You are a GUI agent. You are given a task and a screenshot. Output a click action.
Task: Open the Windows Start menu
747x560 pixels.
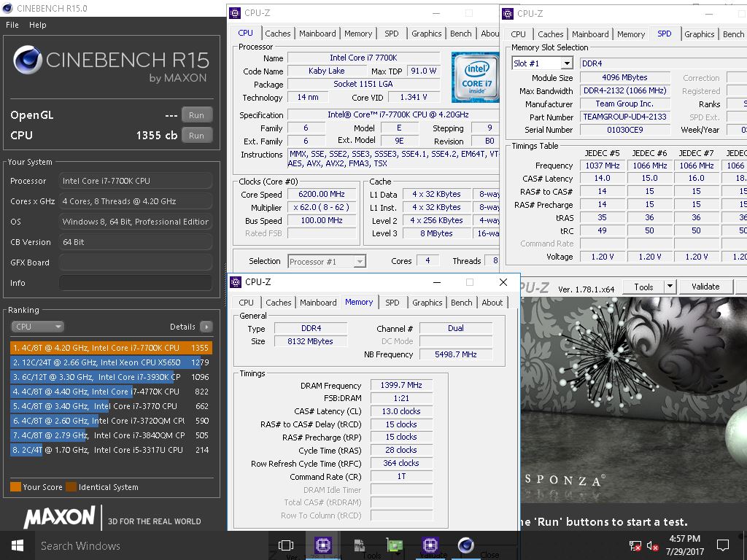pos(18,545)
